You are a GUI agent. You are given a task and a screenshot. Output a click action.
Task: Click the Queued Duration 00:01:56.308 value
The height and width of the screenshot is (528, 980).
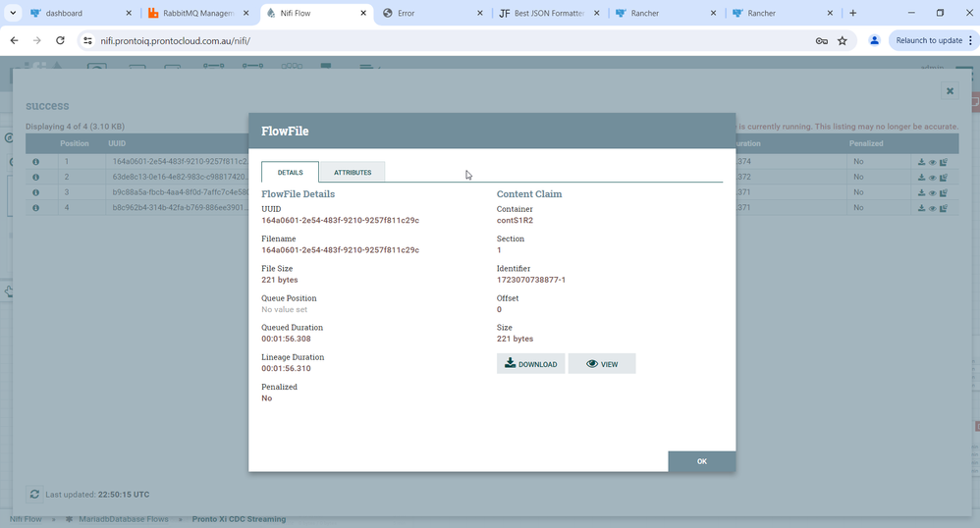click(286, 339)
